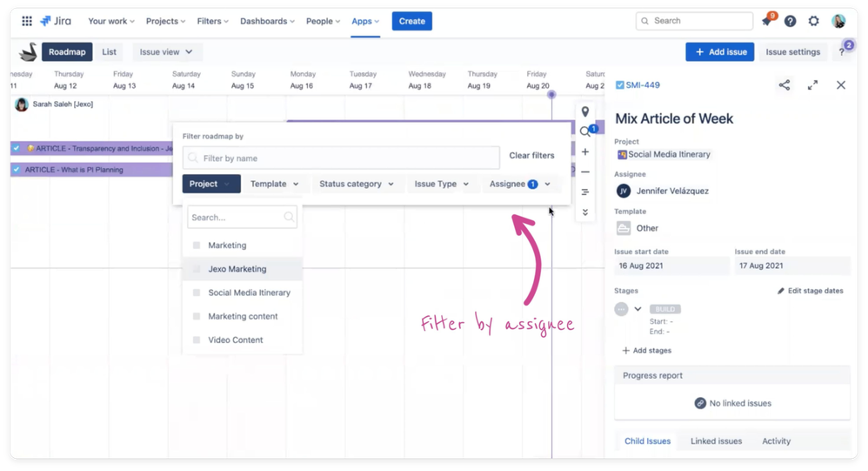
Task: Click the roadmap help icon with badge
Action: [842, 51]
